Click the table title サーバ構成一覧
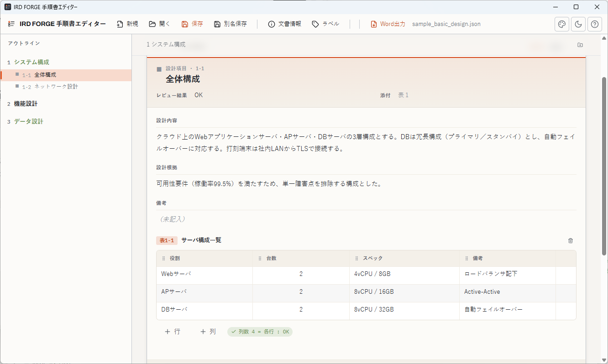This screenshot has height=364, width=608. pos(201,240)
